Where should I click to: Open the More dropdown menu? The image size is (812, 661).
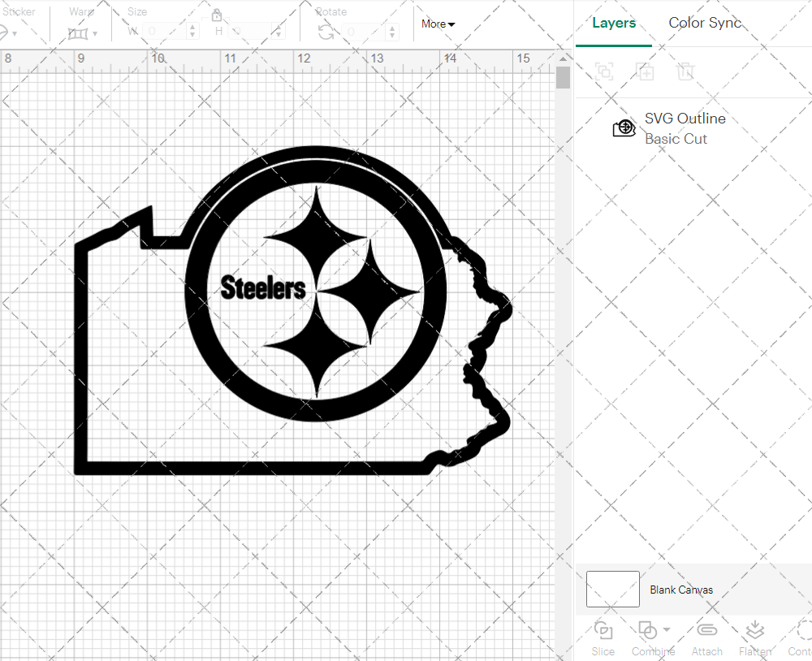(438, 24)
